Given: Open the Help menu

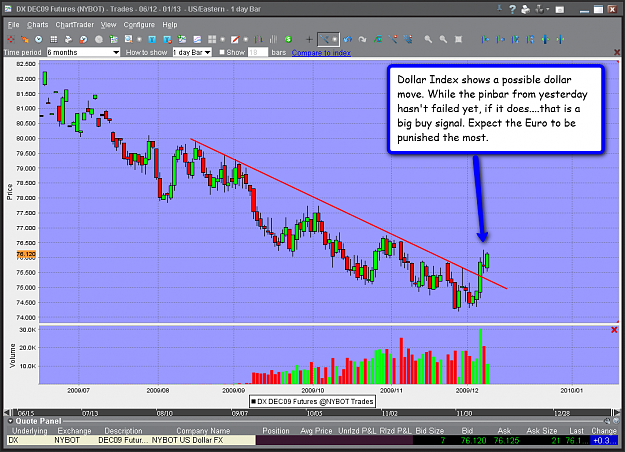Looking at the screenshot, I should coord(169,25).
